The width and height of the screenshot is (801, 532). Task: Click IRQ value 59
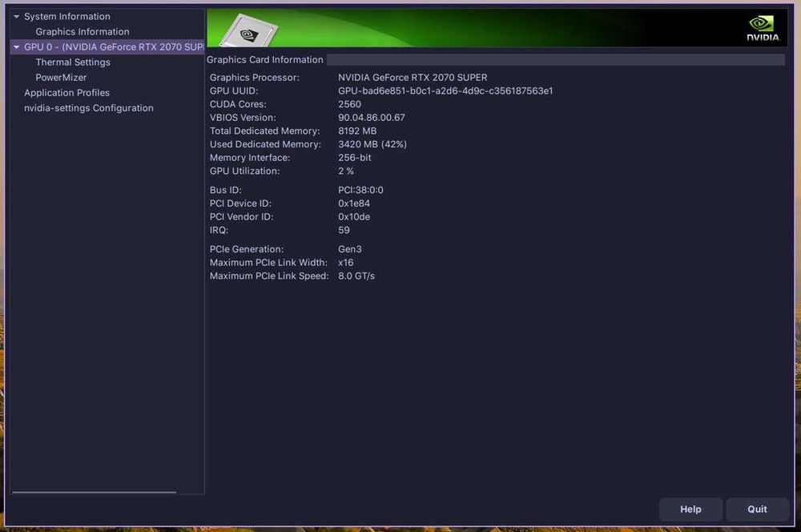[344, 230]
